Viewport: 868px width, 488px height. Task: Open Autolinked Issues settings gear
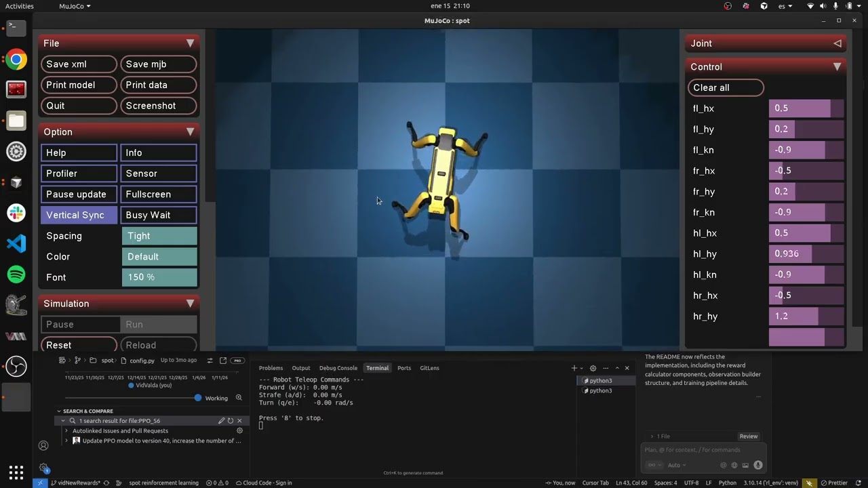pyautogui.click(x=239, y=430)
